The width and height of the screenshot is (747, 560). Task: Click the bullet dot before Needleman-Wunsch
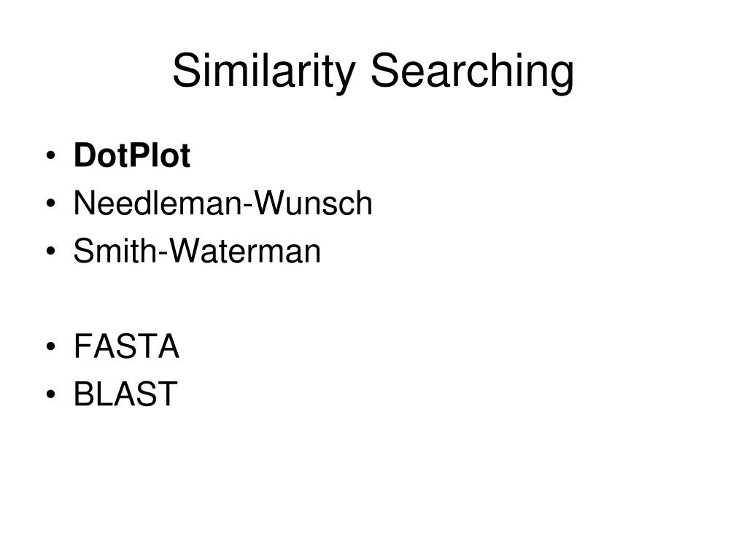51,203
